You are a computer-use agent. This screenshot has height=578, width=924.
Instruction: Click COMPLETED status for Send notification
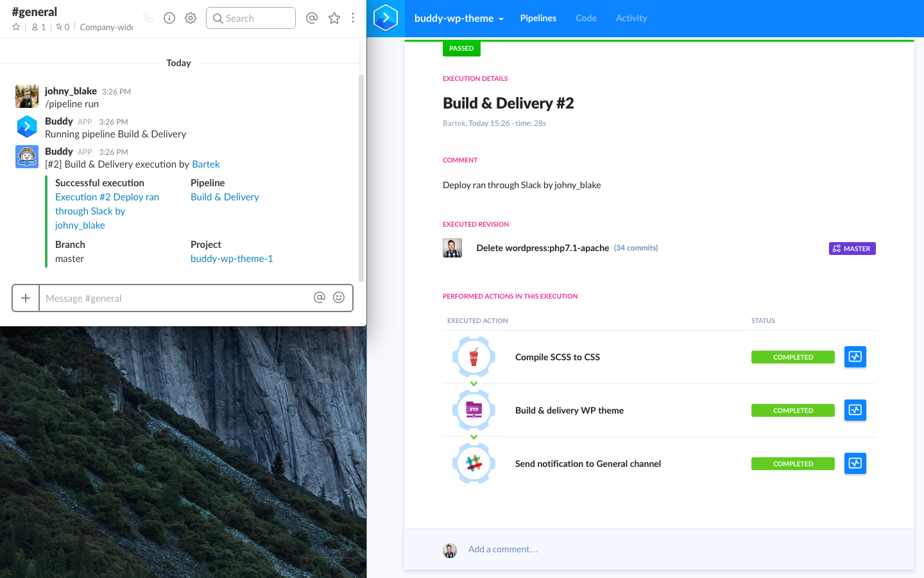click(793, 464)
